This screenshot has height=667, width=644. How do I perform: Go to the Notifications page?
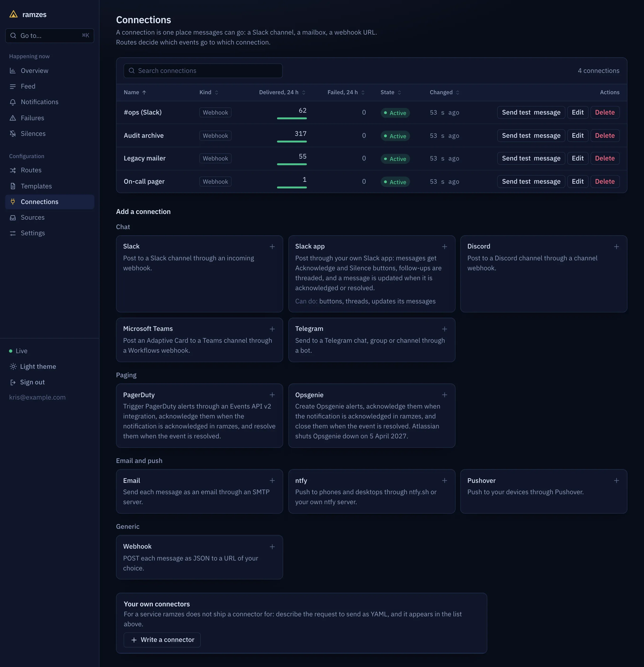pos(50,102)
